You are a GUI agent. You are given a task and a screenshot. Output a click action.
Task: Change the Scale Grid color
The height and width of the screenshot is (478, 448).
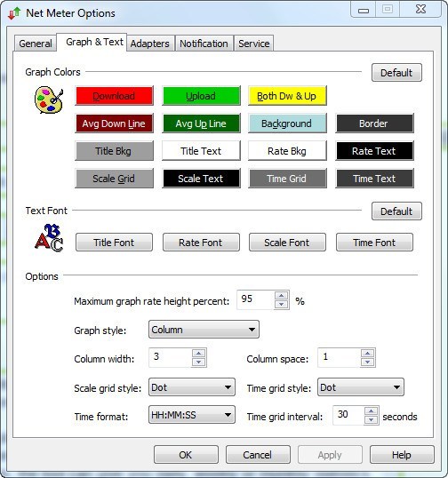pos(114,179)
